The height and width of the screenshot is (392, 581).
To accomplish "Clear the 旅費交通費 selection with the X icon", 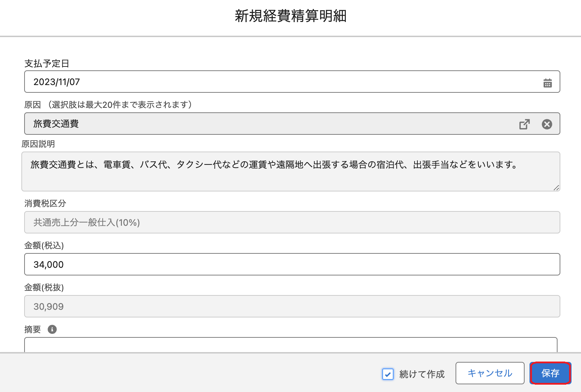I will pyautogui.click(x=547, y=124).
